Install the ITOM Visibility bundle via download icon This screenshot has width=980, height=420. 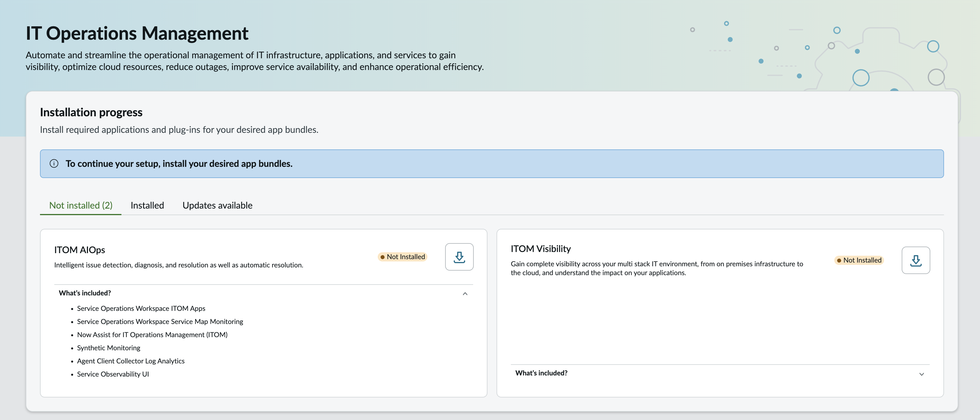click(916, 260)
